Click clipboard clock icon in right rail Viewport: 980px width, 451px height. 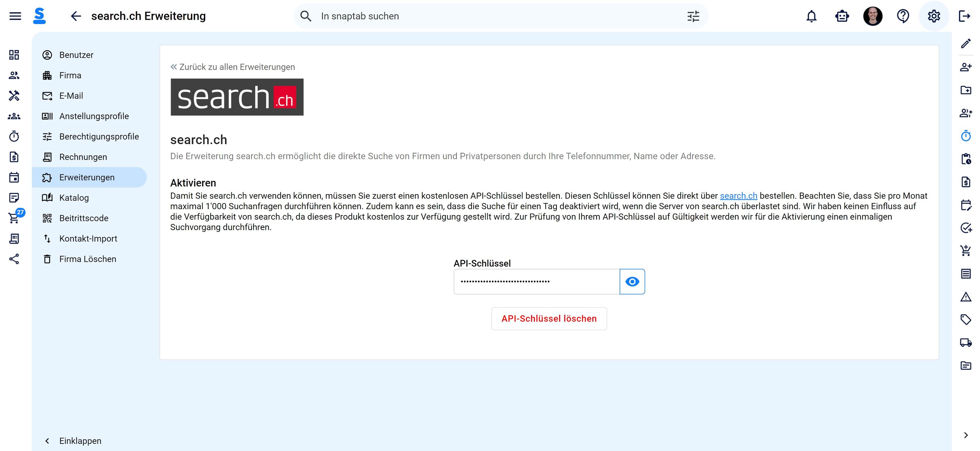[x=966, y=158]
